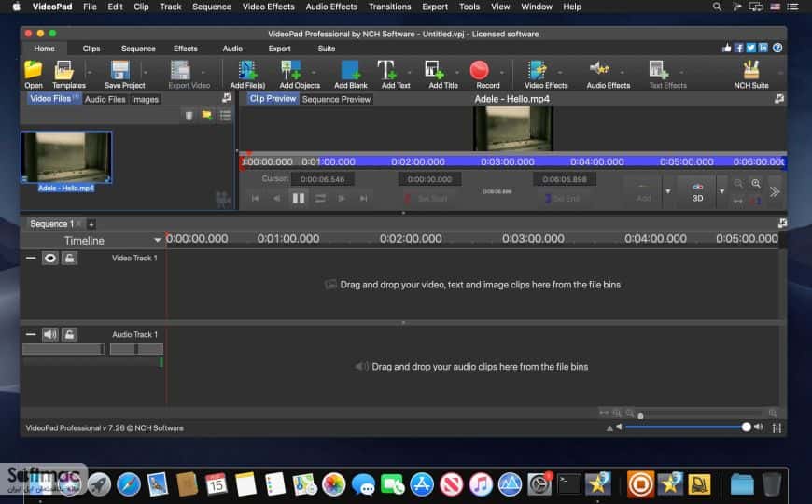Add a new sequence with the plus button
Image resolution: width=812 pixels, height=504 pixels.
tap(91, 224)
